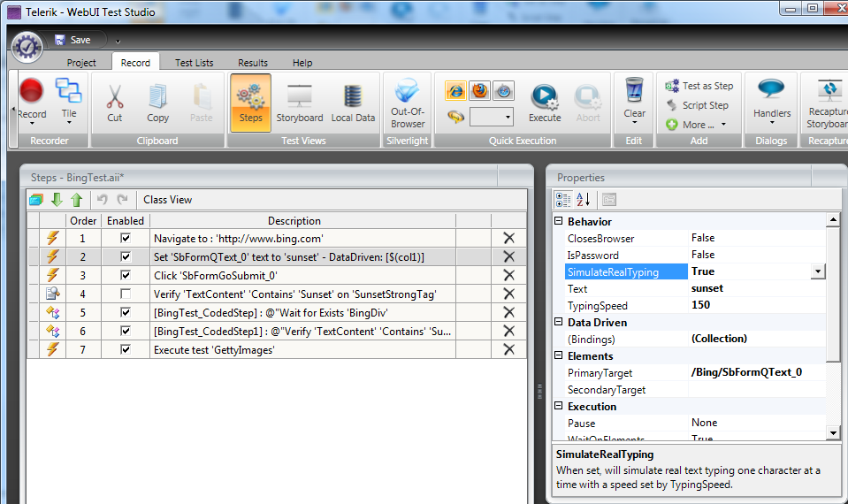Click the red Record button icon
The image size is (848, 504).
(x=31, y=90)
